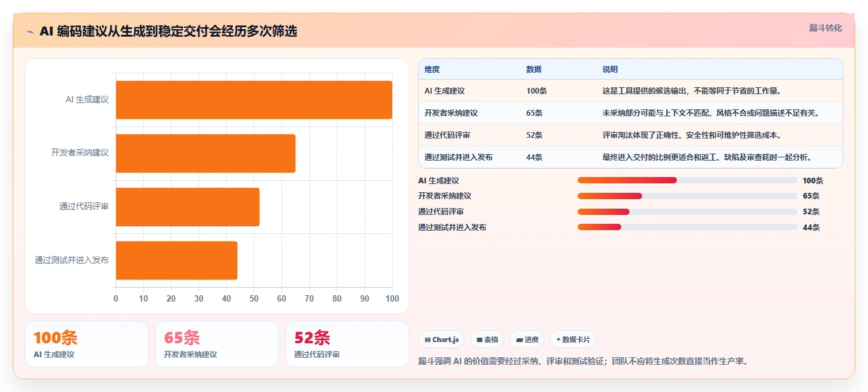This screenshot has height=392, width=868.
Task: Click the 通过代码评审 bar in the chart
Action: [x=187, y=207]
